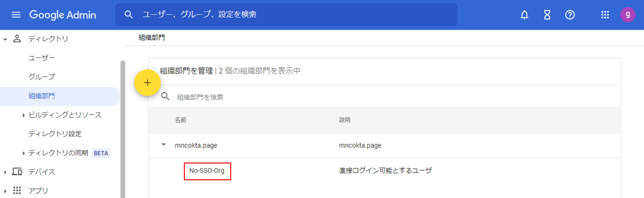Expand the アプリ section
Viewport: 644px width, 198px height.
5,191
